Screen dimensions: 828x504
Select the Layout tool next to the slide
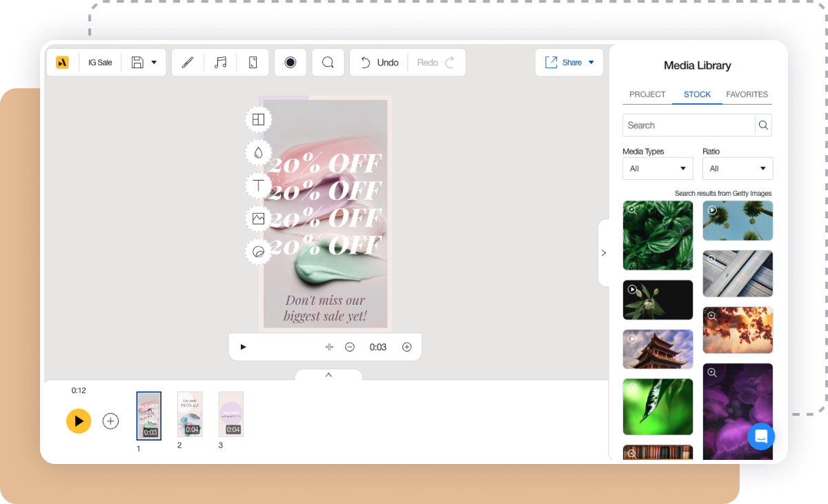pyautogui.click(x=258, y=119)
